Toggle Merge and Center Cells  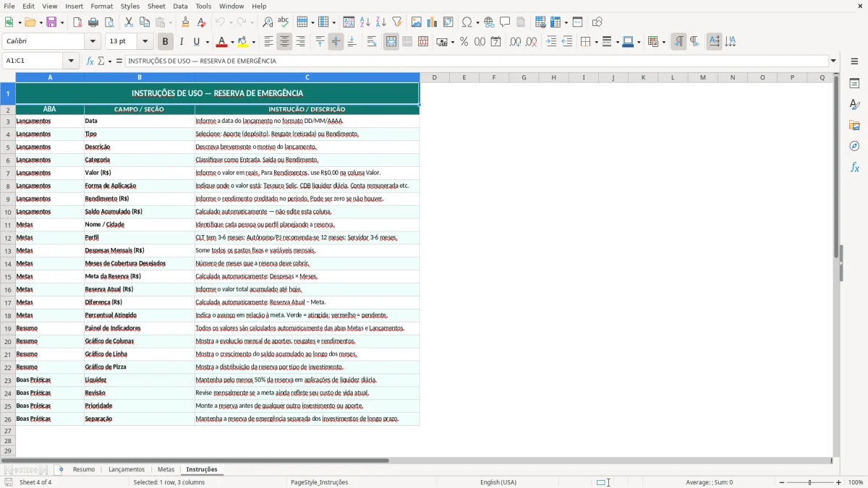pyautogui.click(x=391, y=42)
